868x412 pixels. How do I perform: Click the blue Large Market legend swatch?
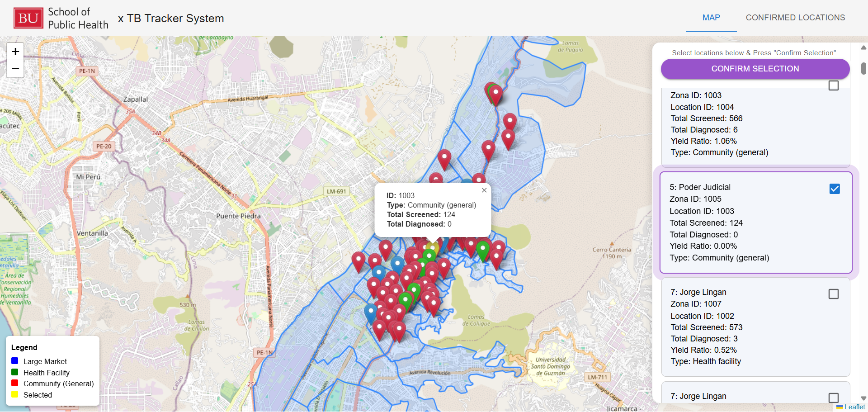click(x=15, y=361)
